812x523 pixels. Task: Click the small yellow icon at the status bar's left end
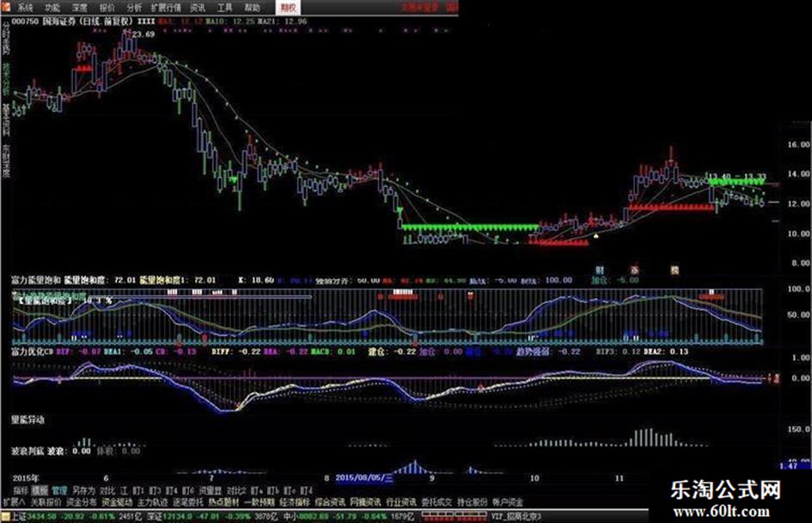click(x=6, y=516)
